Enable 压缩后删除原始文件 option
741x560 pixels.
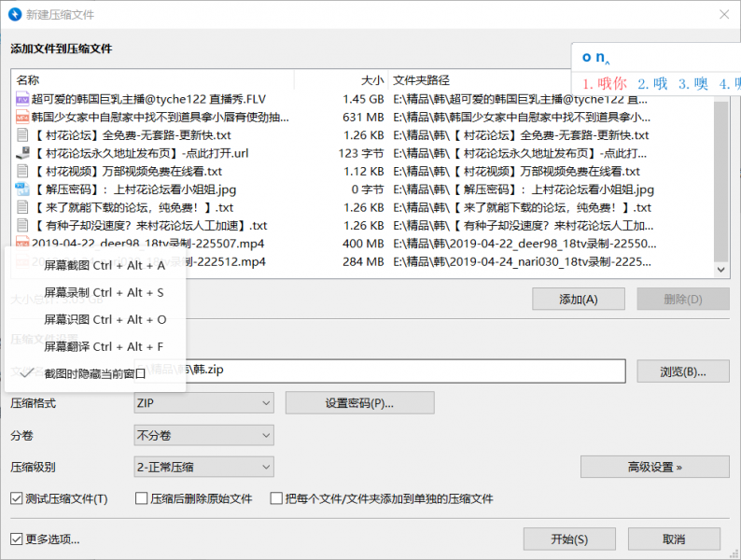(x=142, y=498)
